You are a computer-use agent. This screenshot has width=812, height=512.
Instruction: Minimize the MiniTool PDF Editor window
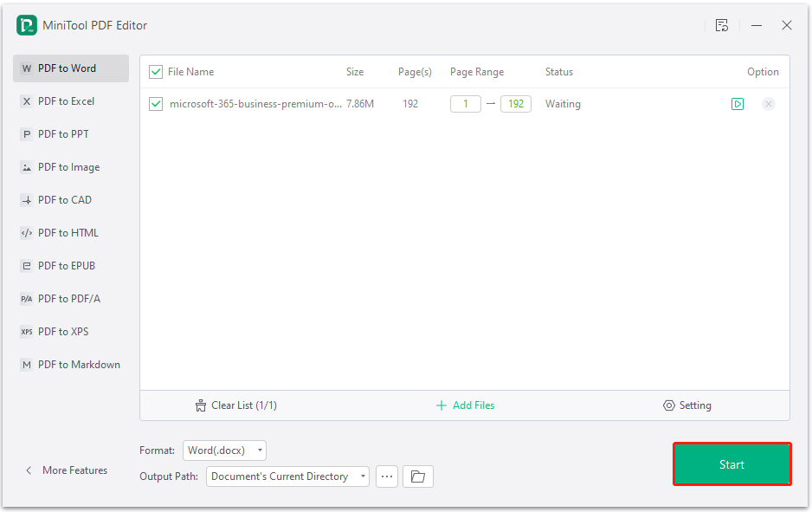click(x=757, y=25)
